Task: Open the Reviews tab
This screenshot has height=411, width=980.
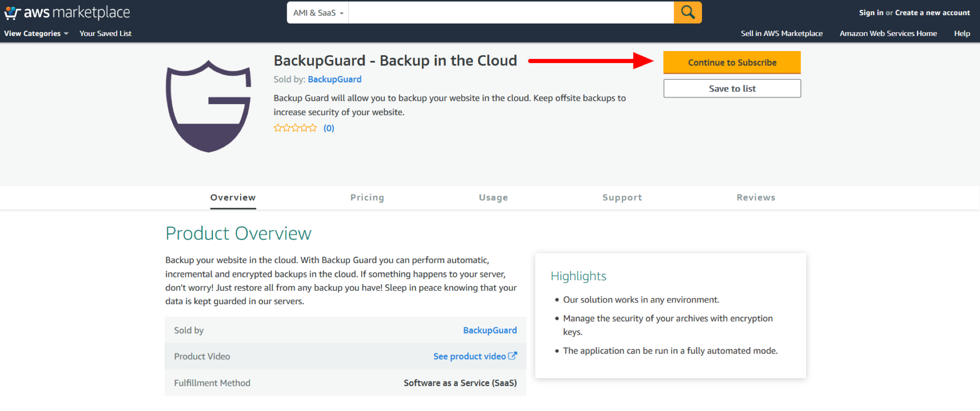Action: pos(756,198)
